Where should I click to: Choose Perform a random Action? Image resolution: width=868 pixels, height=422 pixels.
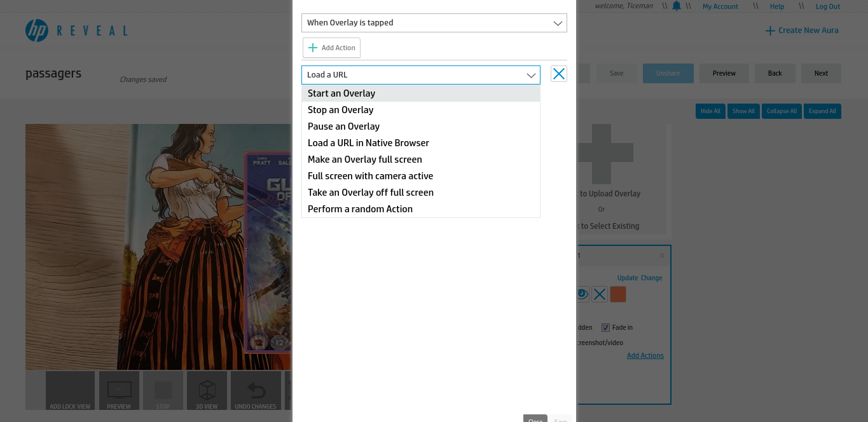(421, 209)
